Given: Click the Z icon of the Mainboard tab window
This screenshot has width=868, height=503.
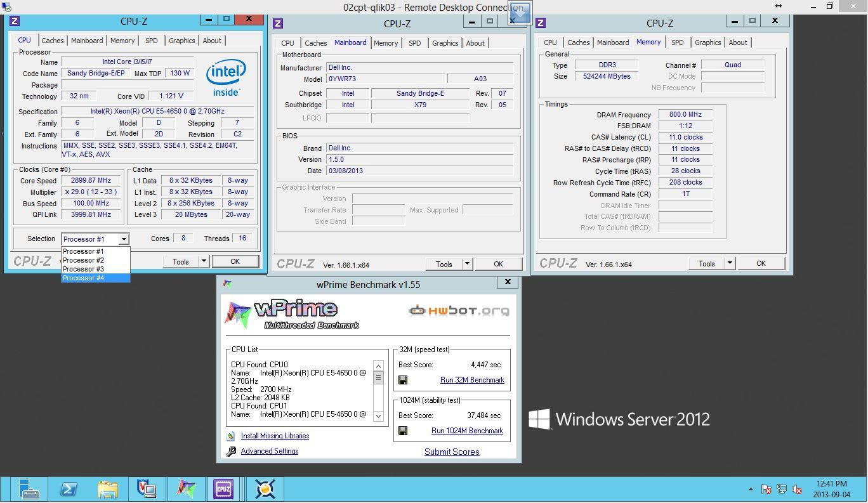Looking at the screenshot, I should tap(277, 23).
